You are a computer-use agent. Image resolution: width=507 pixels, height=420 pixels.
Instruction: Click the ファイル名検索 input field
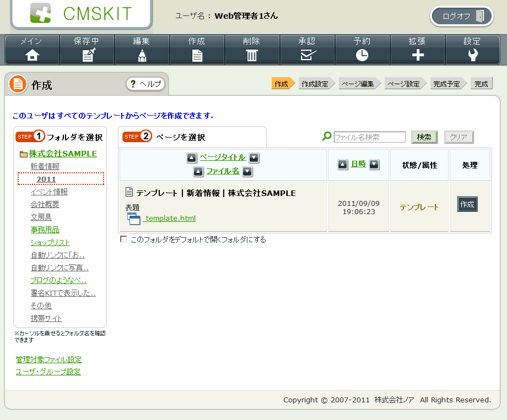369,137
